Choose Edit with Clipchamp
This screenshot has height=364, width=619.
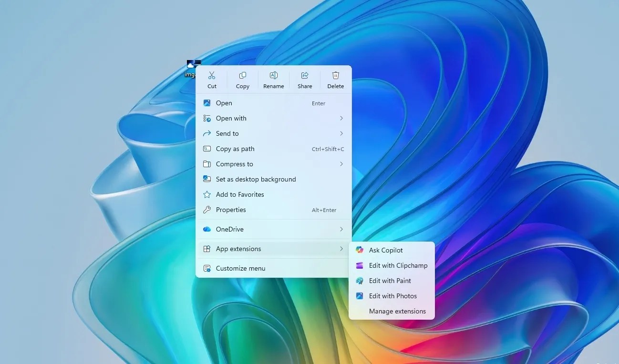pos(392,265)
